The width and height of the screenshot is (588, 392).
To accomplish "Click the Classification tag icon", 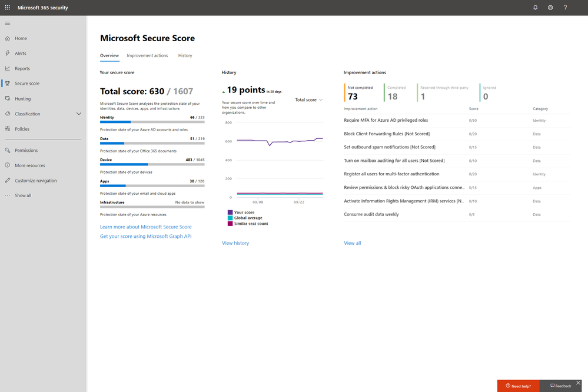I will point(8,114).
